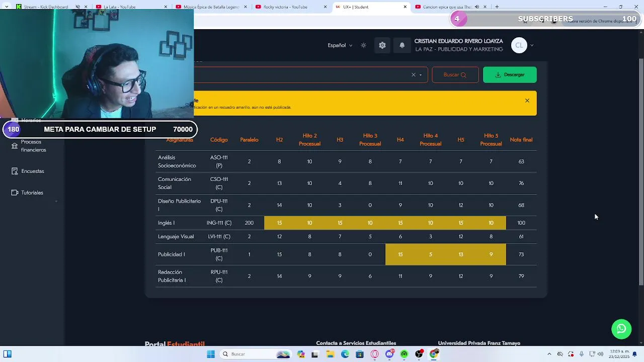This screenshot has height=362, width=644.
Task: Open Microsoft Edge from the taskbar
Action: (x=345, y=354)
